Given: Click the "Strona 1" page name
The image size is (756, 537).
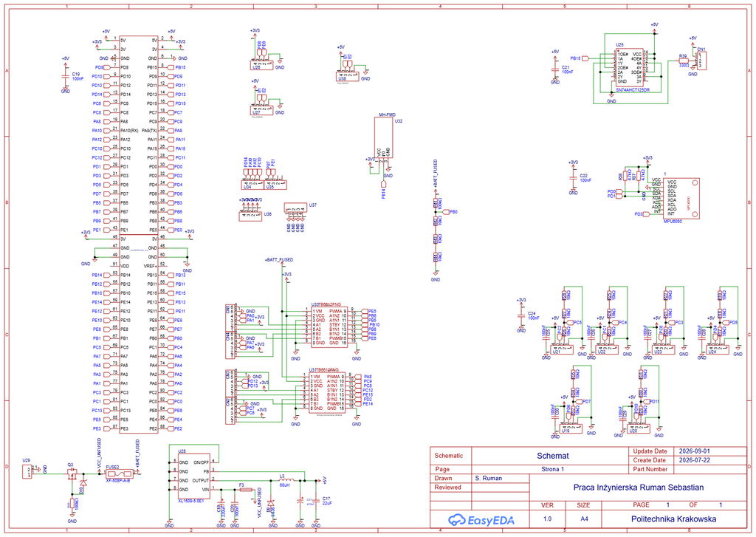Looking at the screenshot, I should (552, 469).
